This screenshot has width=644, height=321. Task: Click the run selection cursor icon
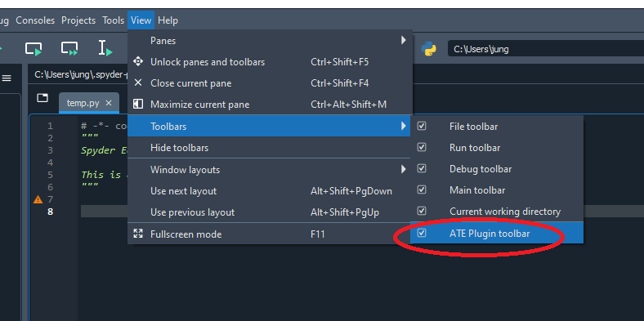pyautogui.click(x=105, y=48)
